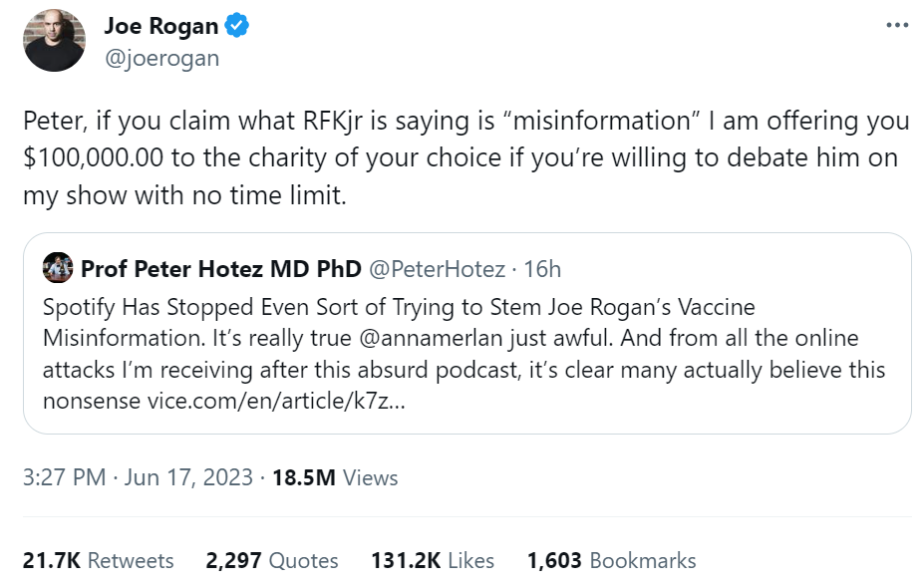Click the 3:27 PM Jun 17, 2023 timestamp
Screen dimensions: 923x588
pyautogui.click(x=138, y=477)
